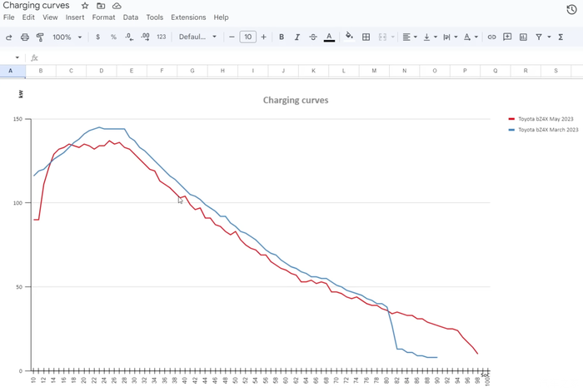
Task: Open the borders tool
Action: click(366, 37)
